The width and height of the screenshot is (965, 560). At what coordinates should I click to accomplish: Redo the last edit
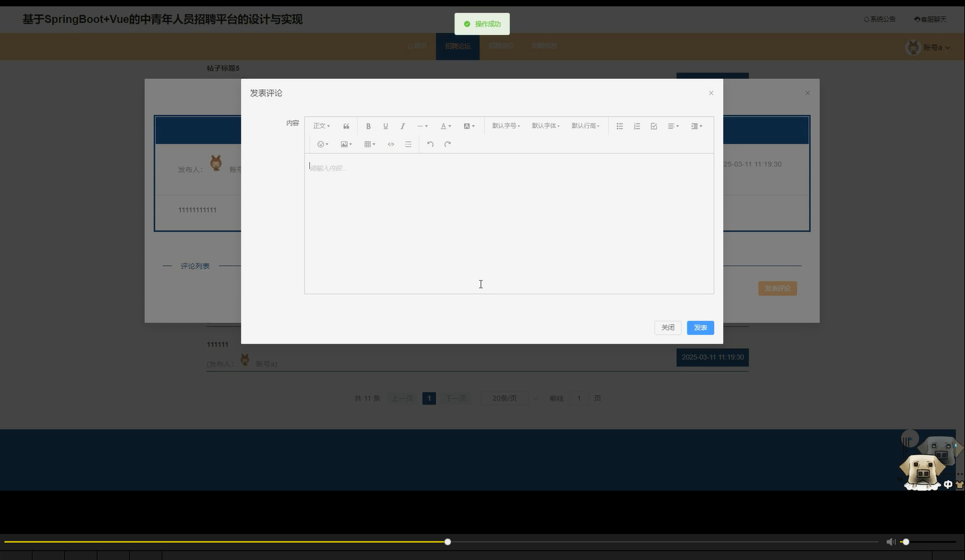447,144
